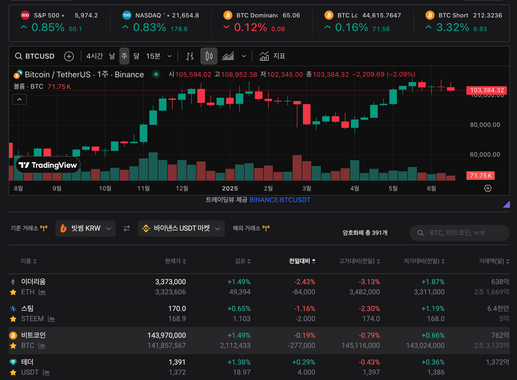
Task: Click the swap exchanges arrows icon
Action: pyautogui.click(x=127, y=228)
